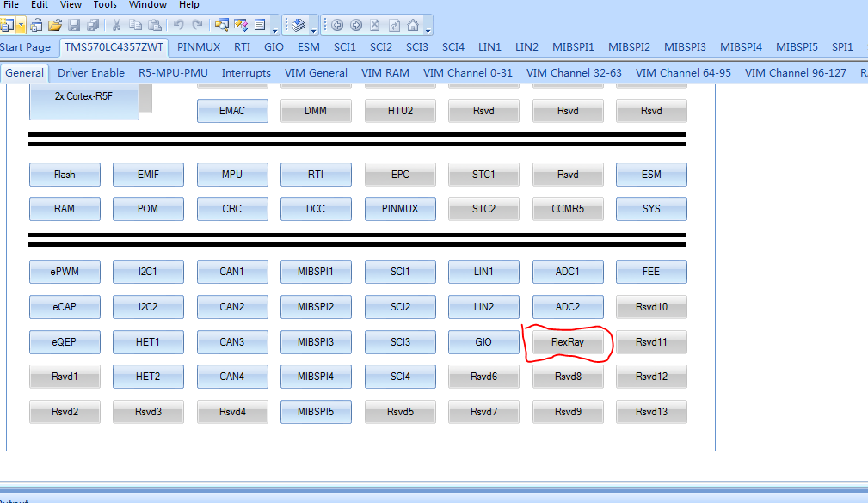The height and width of the screenshot is (503, 868).
Task: Click the Rsvd10 button
Action: coord(651,307)
